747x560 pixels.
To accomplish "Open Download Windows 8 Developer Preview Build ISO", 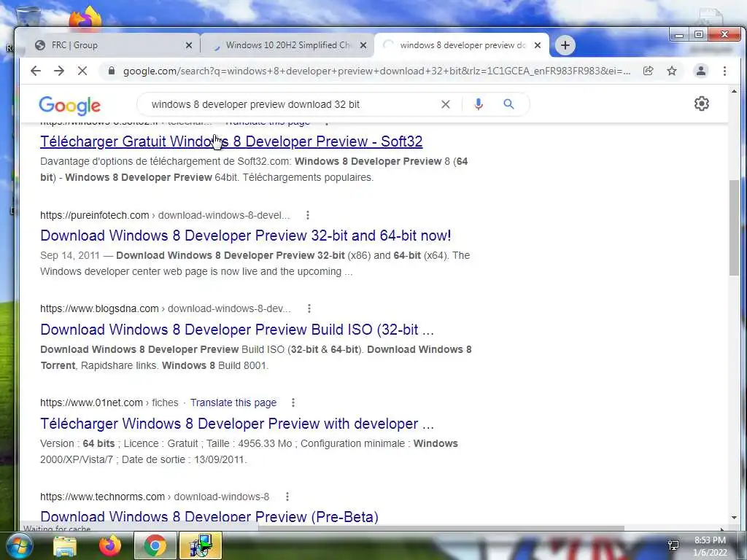I will click(237, 330).
